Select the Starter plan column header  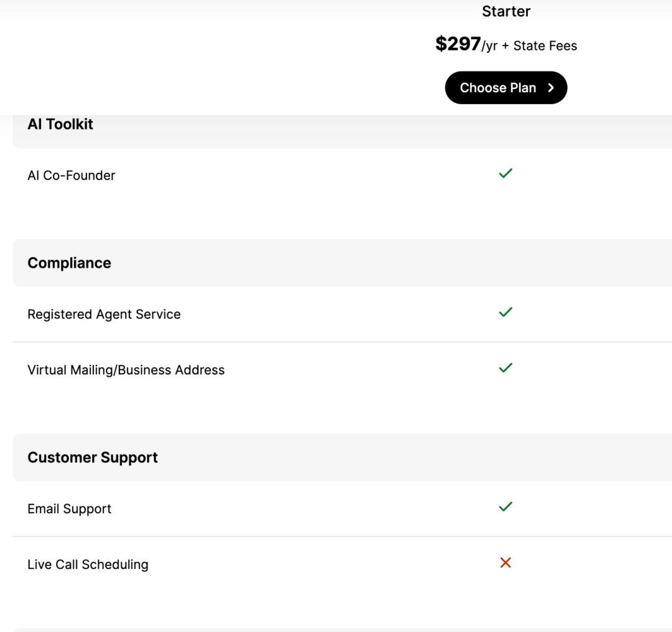tap(506, 11)
